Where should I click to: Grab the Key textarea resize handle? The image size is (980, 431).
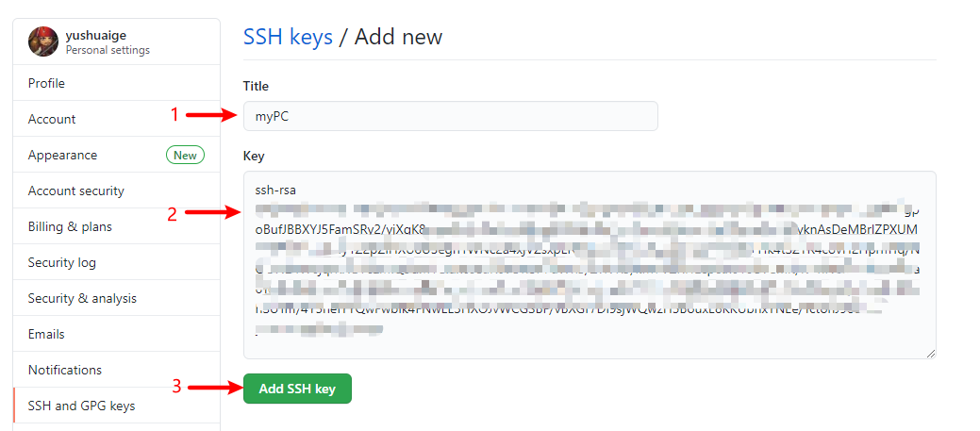tap(931, 354)
